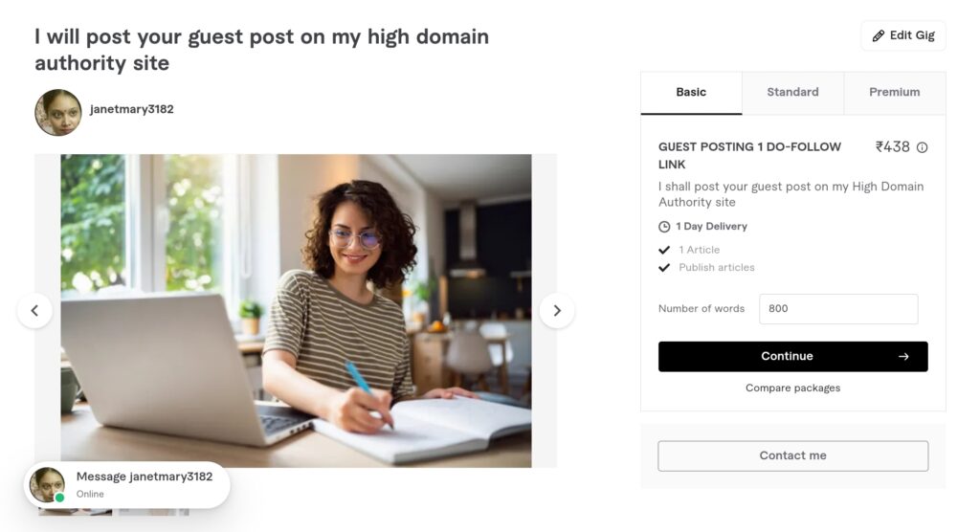Open the Compare packages link
The height and width of the screenshot is (532, 980).
[x=793, y=388]
